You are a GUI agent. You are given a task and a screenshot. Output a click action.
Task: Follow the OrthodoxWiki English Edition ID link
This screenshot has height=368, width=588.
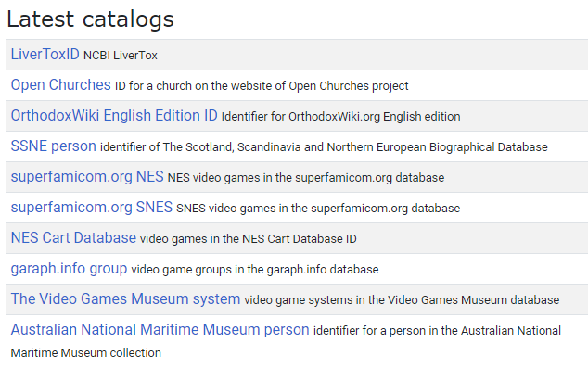(114, 116)
